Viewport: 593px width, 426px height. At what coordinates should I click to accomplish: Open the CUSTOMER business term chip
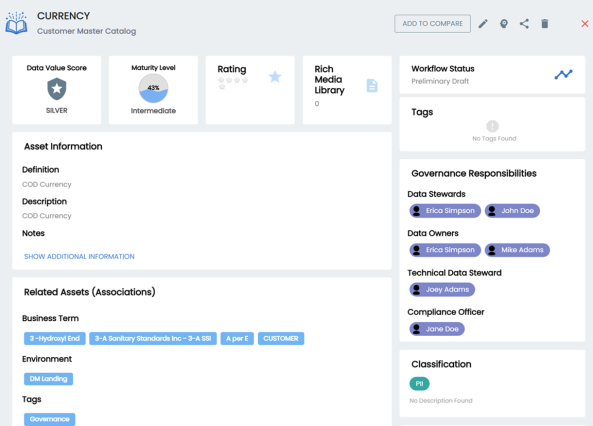tap(281, 339)
